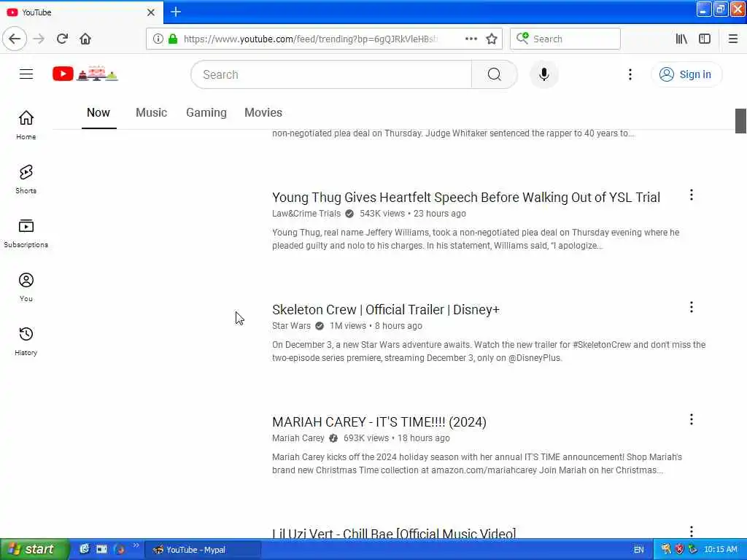Viewport: 747px width, 560px height.
Task: Close the YouTube browser tab
Action: point(151,12)
